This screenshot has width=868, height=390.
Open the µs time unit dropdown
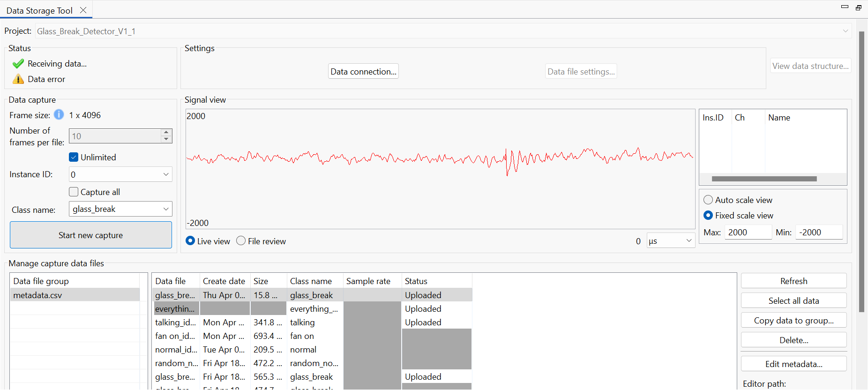(688, 241)
